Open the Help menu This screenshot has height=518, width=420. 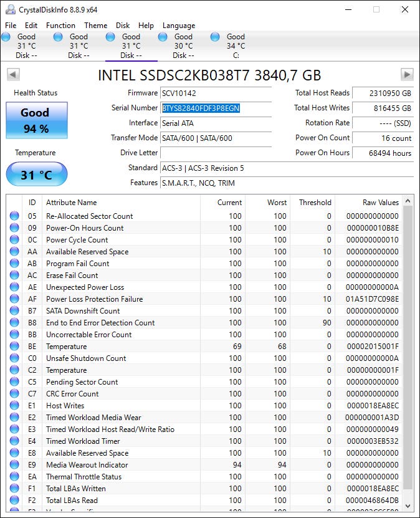pyautogui.click(x=146, y=26)
